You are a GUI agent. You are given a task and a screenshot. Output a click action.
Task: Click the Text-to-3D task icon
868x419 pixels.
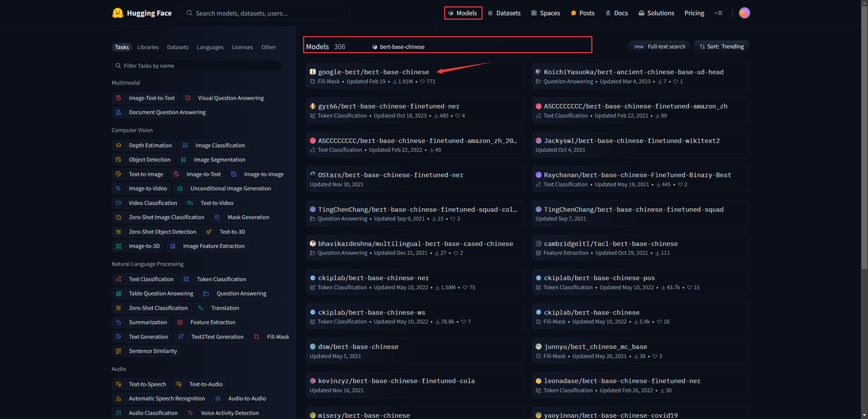209,232
